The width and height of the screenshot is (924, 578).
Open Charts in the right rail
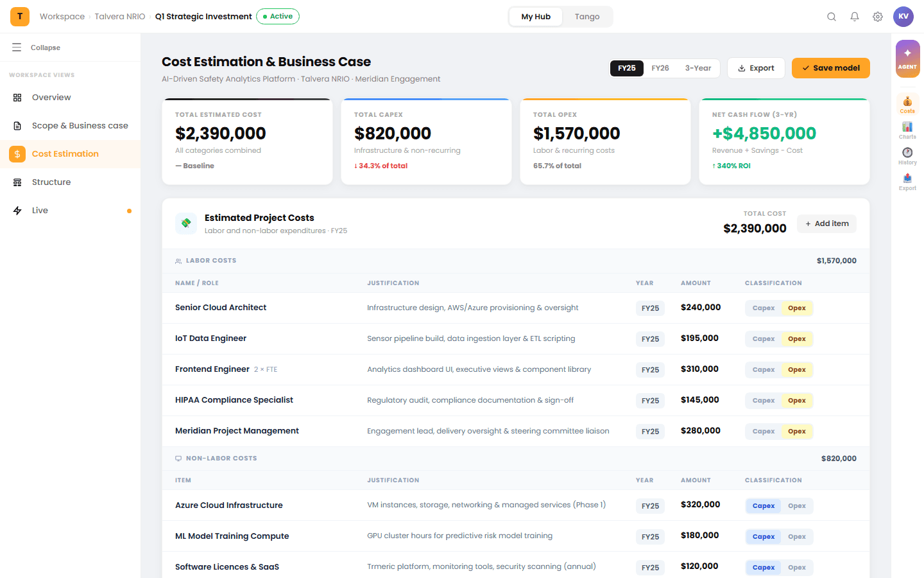907,130
